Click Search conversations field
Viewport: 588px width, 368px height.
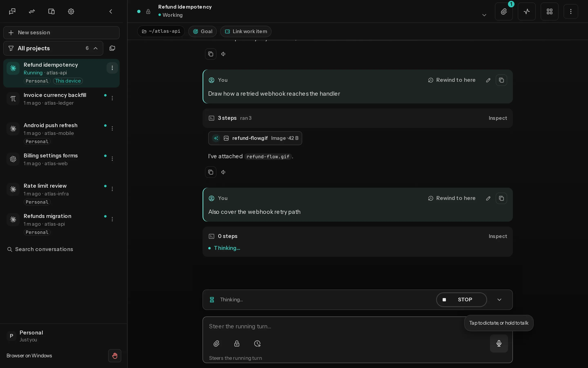tap(61, 249)
